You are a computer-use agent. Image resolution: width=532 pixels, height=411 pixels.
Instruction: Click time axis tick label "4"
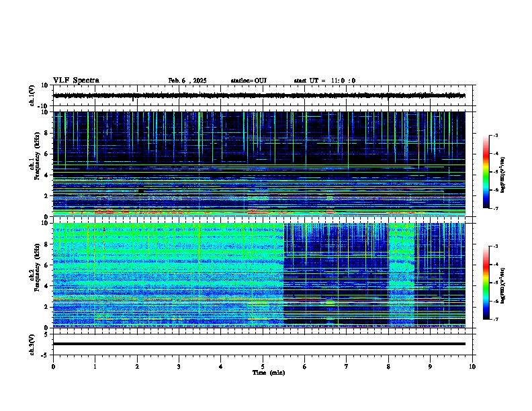coord(221,367)
